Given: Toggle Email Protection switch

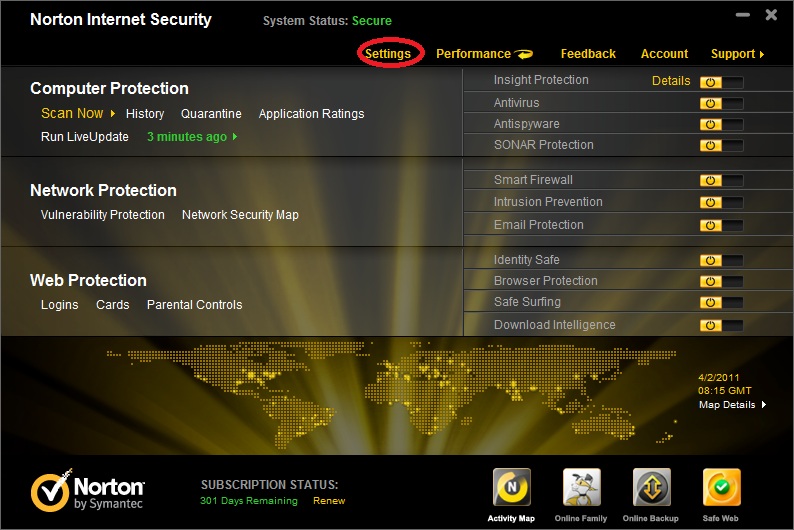Looking at the screenshot, I should (x=722, y=225).
